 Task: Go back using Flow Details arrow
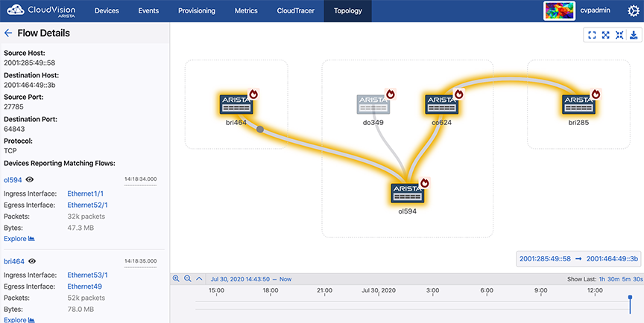[x=7, y=33]
